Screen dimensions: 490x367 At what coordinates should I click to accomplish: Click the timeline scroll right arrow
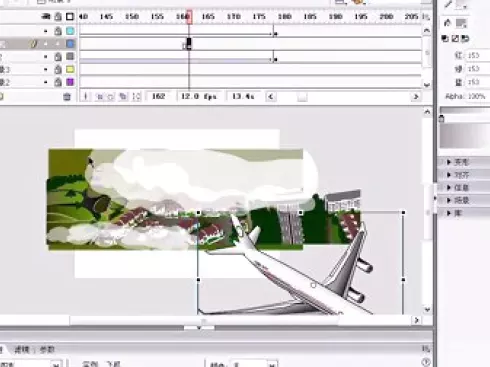[x=416, y=97]
